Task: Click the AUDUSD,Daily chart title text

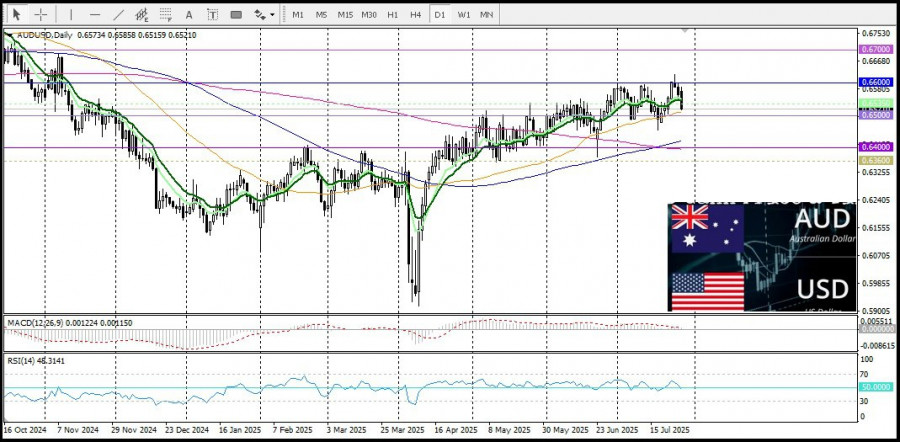Action: pyautogui.click(x=44, y=35)
